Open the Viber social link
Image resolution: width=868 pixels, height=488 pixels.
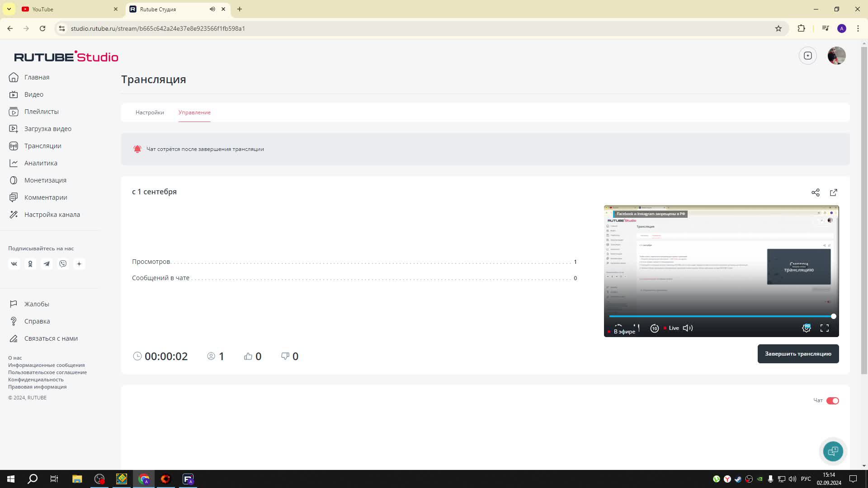point(63,264)
